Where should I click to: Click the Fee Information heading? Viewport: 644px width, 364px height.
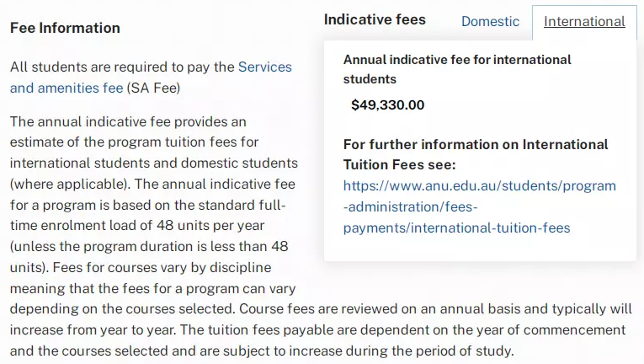(65, 28)
